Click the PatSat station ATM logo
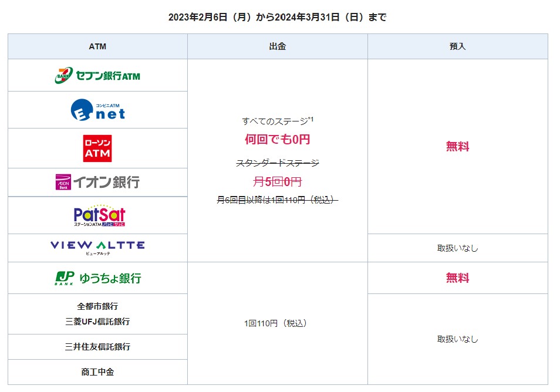Image resolution: width=560 pixels, height=392 pixels. [x=99, y=215]
